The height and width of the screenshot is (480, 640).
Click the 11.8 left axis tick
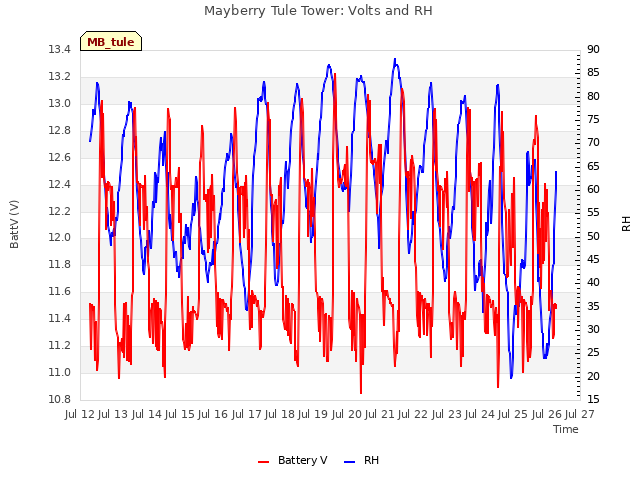60,264
